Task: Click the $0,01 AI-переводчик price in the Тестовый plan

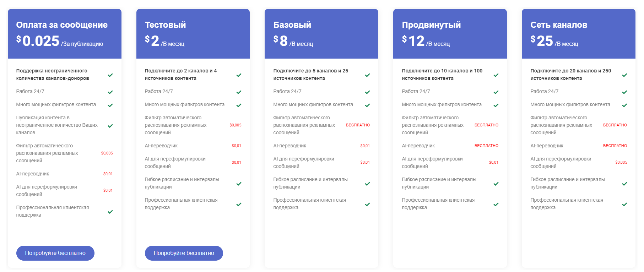Action: pos(237,146)
